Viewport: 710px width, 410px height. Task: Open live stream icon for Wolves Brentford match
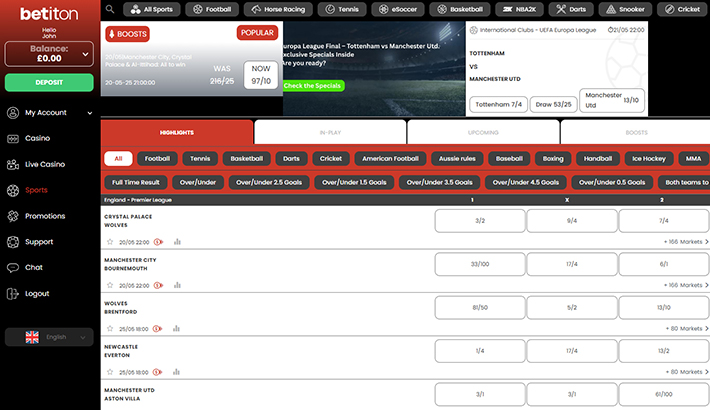[x=157, y=329]
